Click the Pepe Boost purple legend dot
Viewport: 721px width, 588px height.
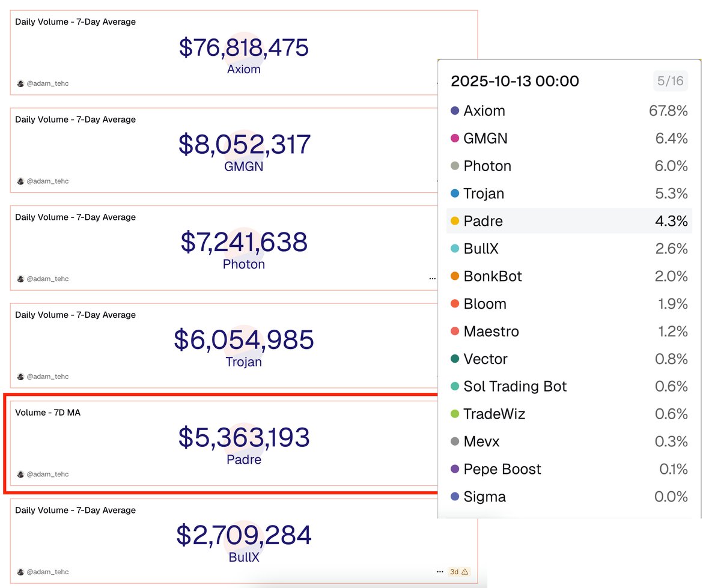455,469
